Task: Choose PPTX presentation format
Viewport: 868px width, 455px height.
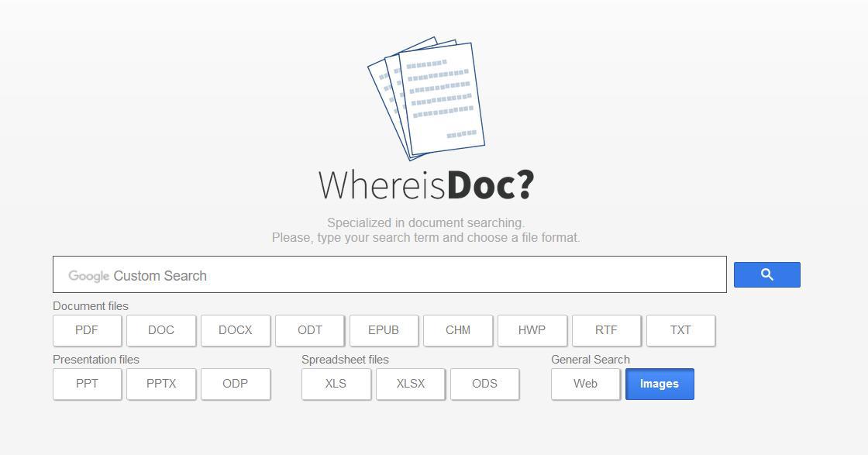Action: pyautogui.click(x=161, y=384)
